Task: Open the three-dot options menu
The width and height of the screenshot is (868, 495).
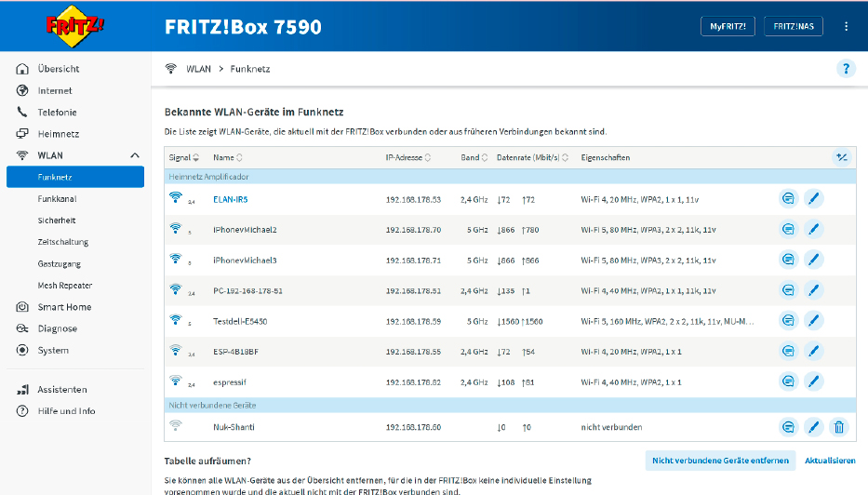Action: [x=846, y=26]
